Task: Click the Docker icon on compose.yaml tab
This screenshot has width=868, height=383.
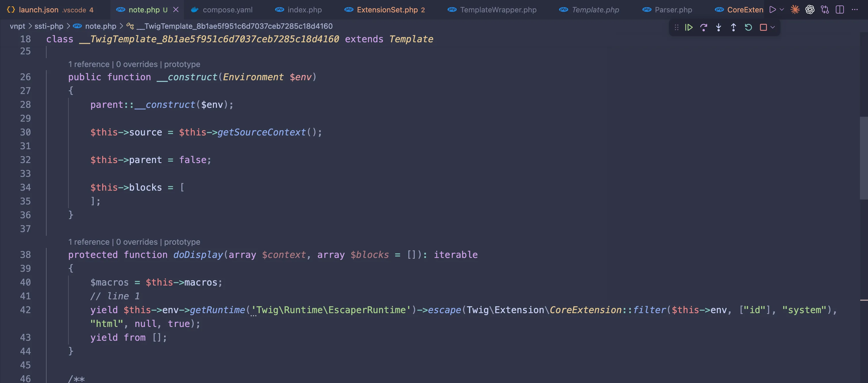Action: coord(194,10)
